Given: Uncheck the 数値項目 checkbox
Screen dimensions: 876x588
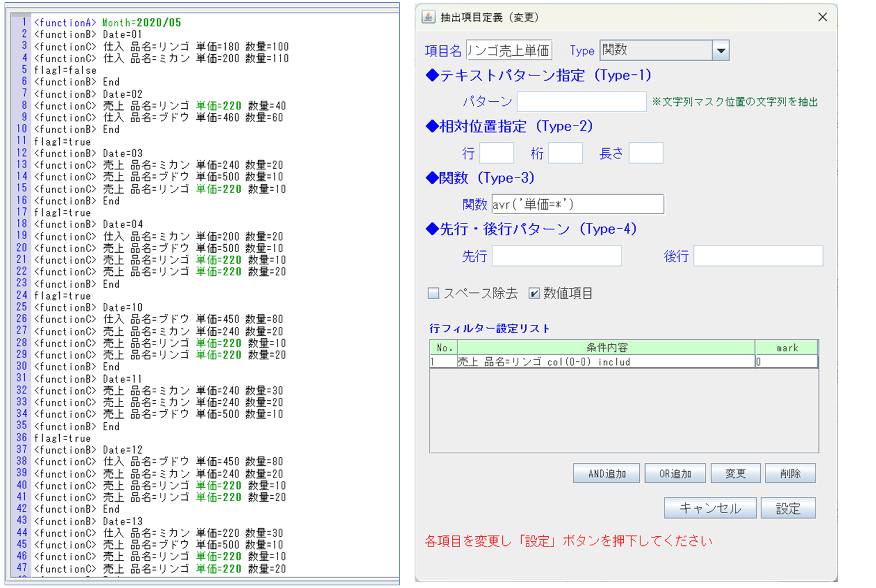Looking at the screenshot, I should (534, 294).
